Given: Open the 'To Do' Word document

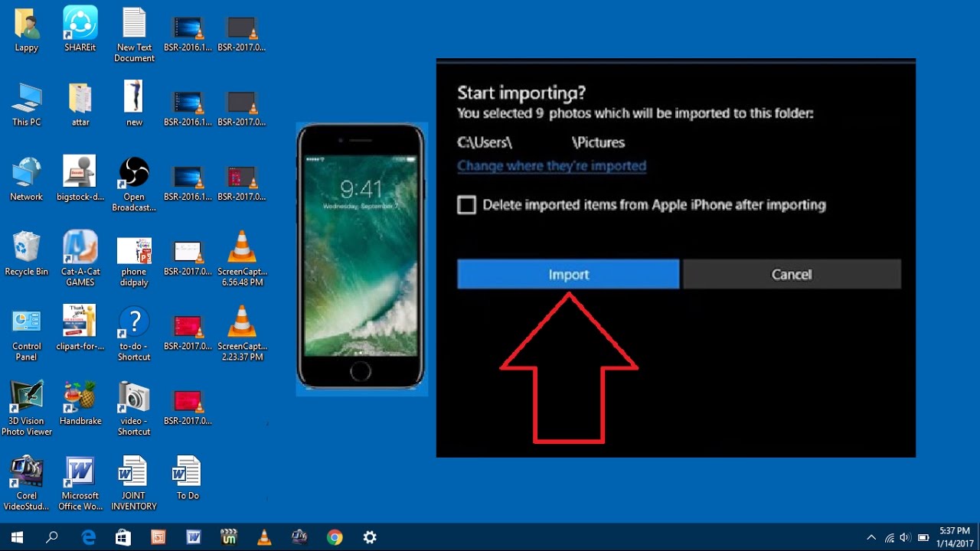Looking at the screenshot, I should (188, 478).
